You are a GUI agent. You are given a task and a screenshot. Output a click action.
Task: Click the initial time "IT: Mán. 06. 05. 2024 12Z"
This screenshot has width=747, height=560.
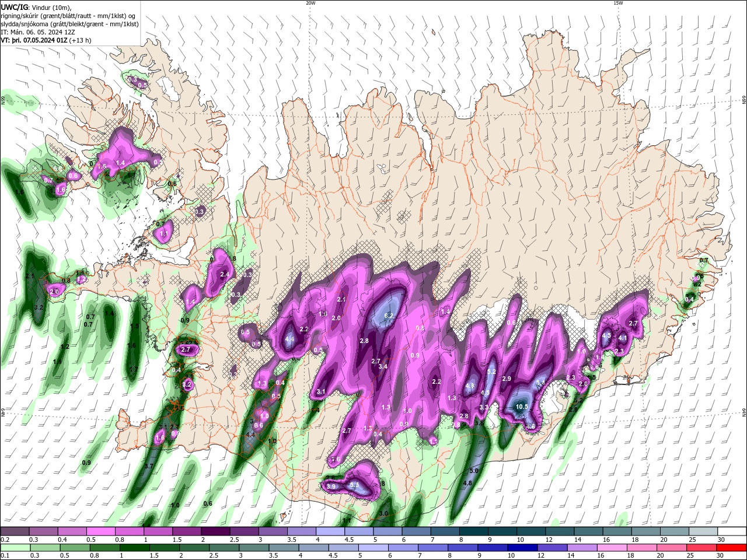[39, 32]
